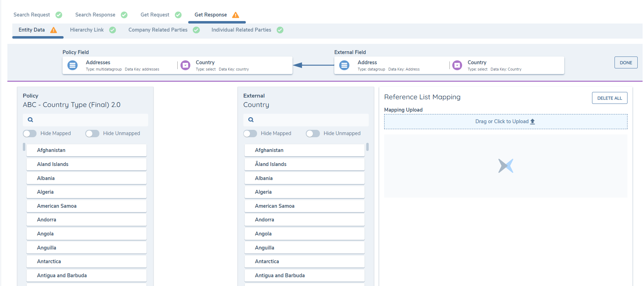644x286 pixels.
Task: Toggle Hide Mapped in the Policy panel
Action: pyautogui.click(x=30, y=133)
